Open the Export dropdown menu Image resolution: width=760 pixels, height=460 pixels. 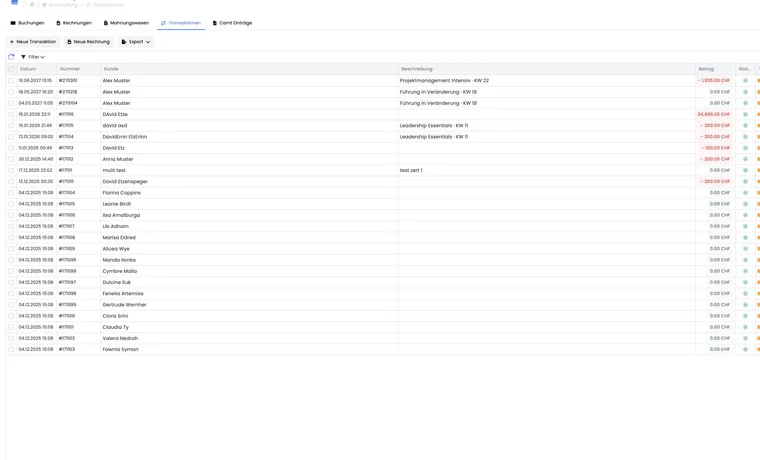click(x=136, y=42)
